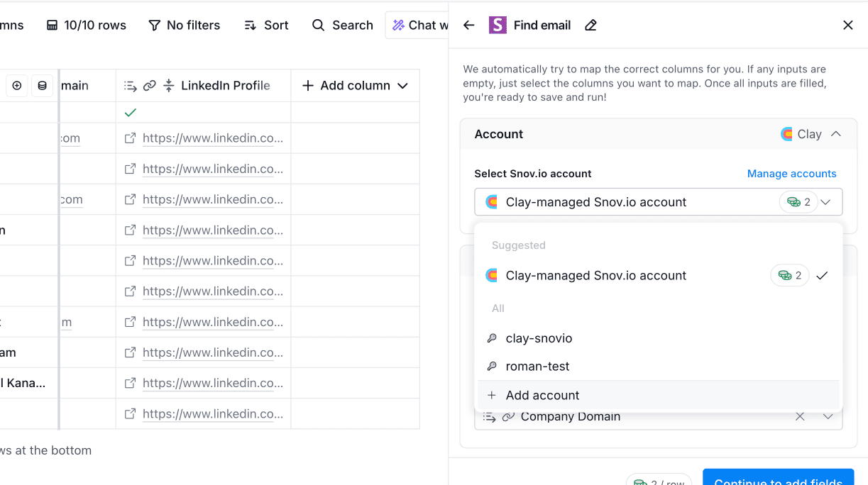Select the checked Clay-managed Snov.io account option
The height and width of the screenshot is (485, 868).
pos(596,276)
